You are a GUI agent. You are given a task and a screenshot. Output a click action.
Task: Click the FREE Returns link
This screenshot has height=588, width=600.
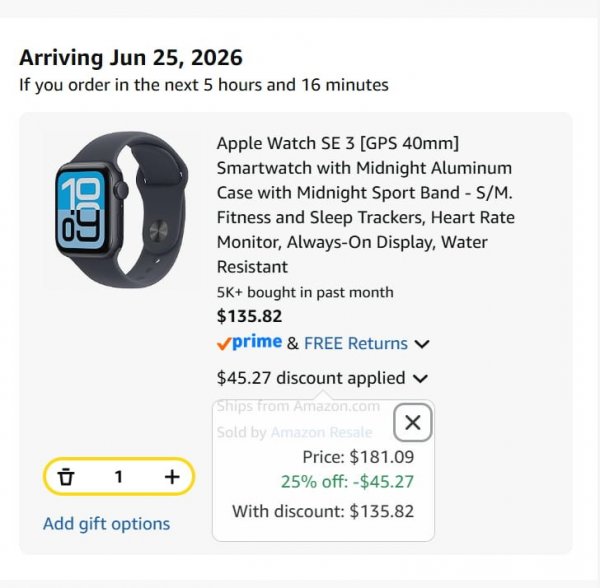(x=356, y=343)
